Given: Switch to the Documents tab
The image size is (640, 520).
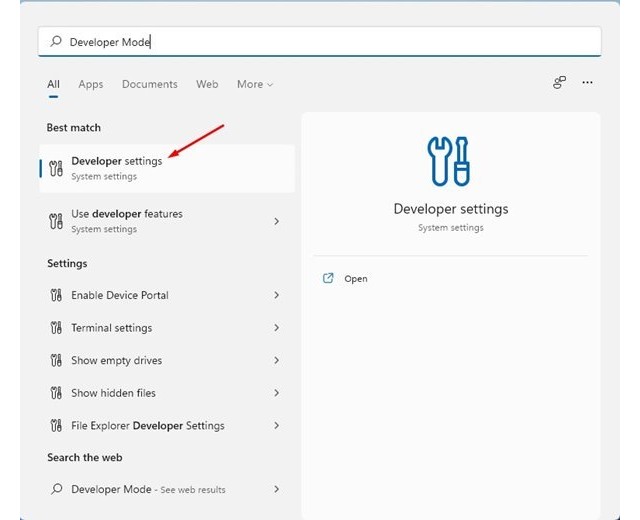Looking at the screenshot, I should [x=150, y=84].
